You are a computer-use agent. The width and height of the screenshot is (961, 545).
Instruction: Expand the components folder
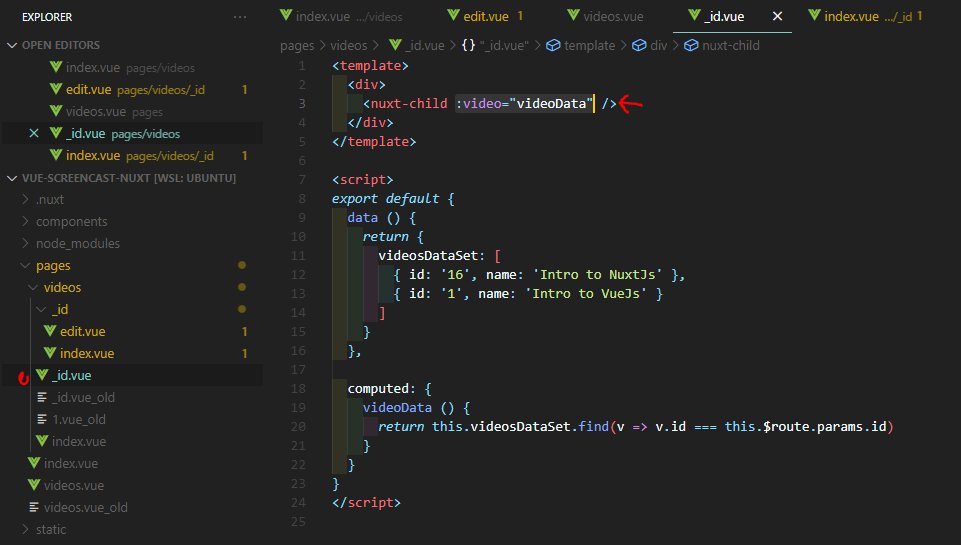25,221
